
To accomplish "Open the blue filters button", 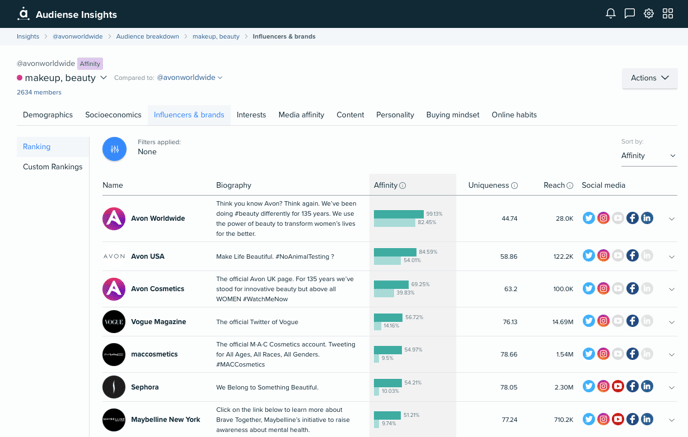I will coord(115,149).
